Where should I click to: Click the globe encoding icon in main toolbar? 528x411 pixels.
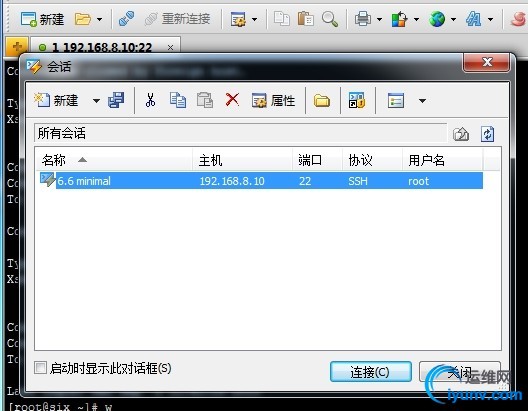(437, 19)
